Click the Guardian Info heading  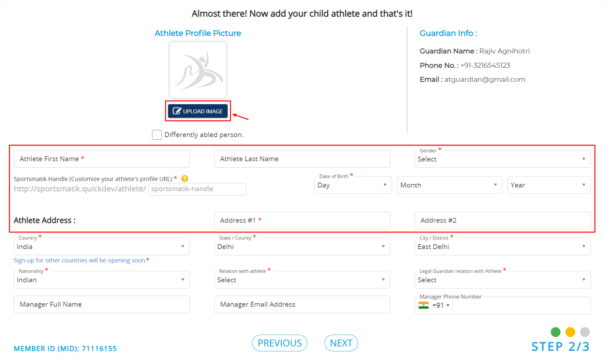point(448,33)
